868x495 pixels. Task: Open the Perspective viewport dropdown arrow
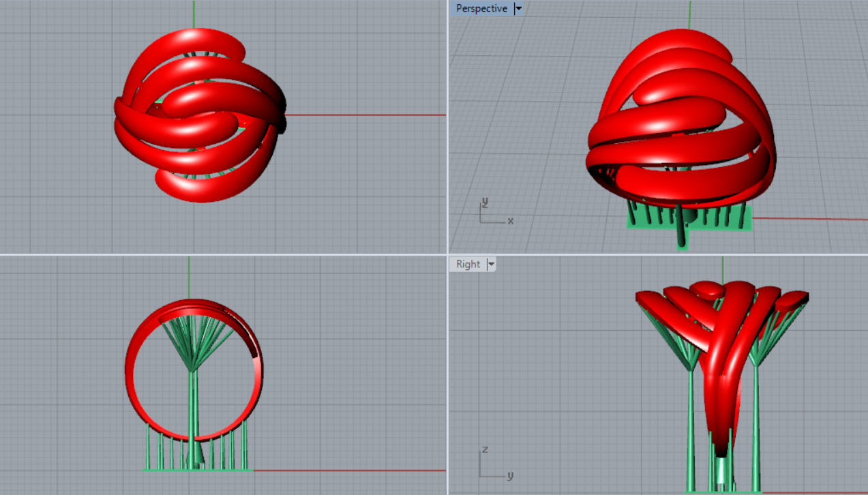(518, 9)
